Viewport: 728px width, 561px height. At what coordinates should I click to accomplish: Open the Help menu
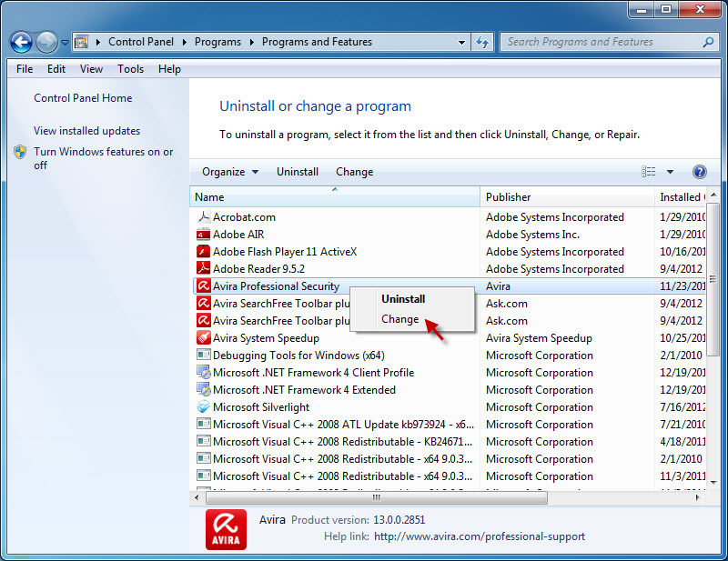click(x=169, y=69)
